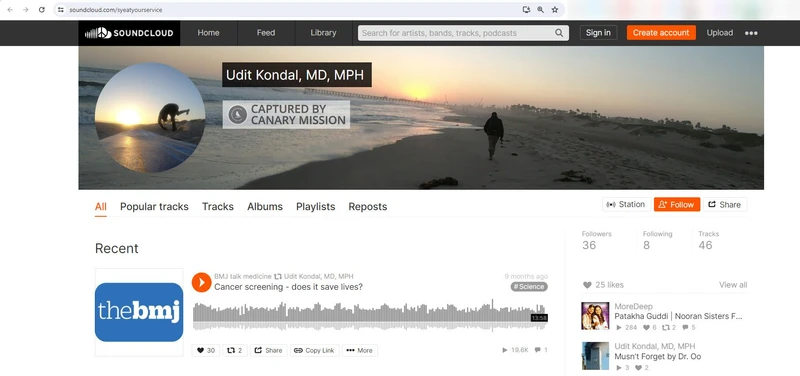Click the Upload link
800x376 pixels.
pos(719,33)
